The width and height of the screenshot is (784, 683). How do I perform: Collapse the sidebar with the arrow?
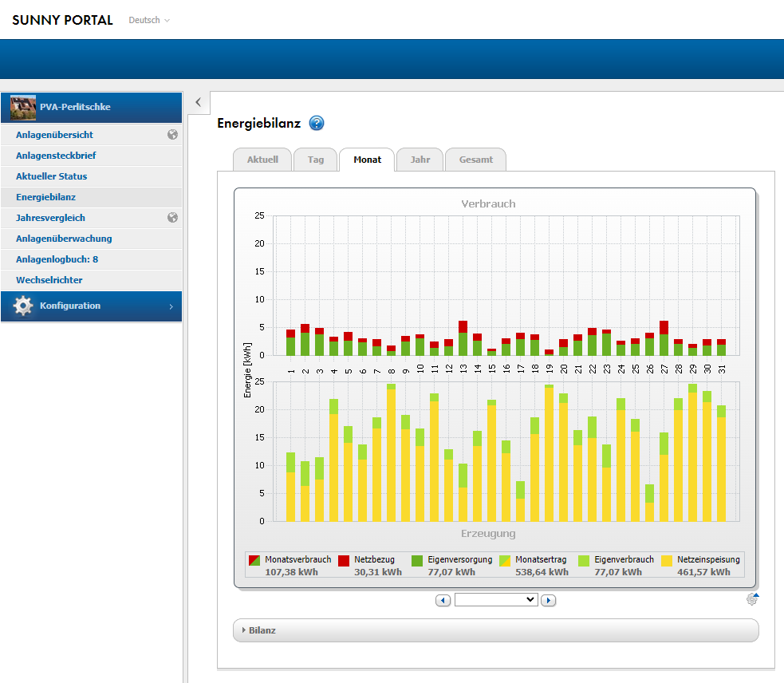tap(199, 102)
